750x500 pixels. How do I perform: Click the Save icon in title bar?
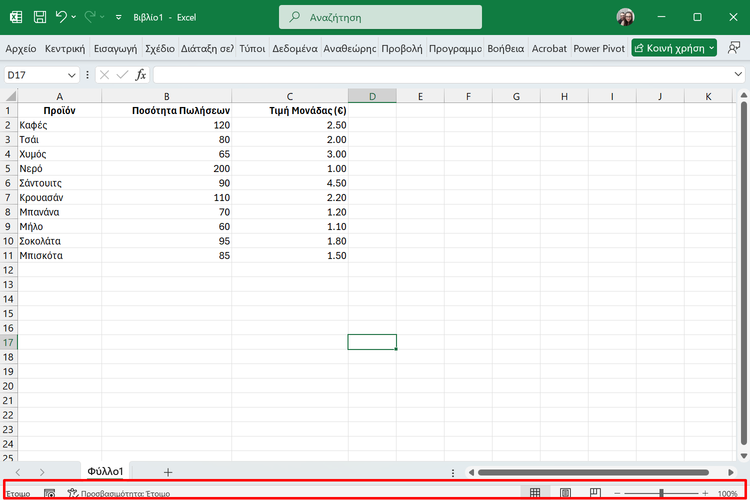pyautogui.click(x=39, y=17)
